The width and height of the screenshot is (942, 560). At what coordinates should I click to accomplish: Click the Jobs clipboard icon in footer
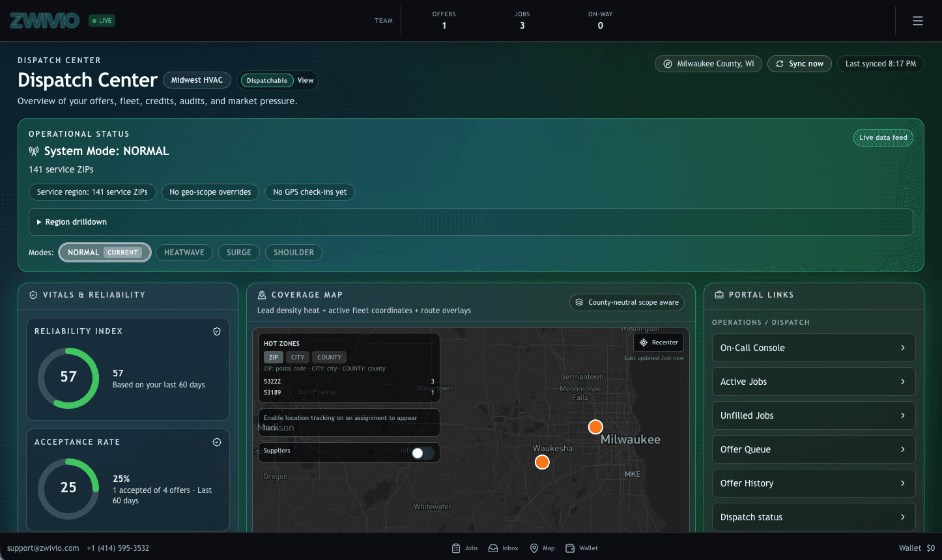(x=456, y=548)
